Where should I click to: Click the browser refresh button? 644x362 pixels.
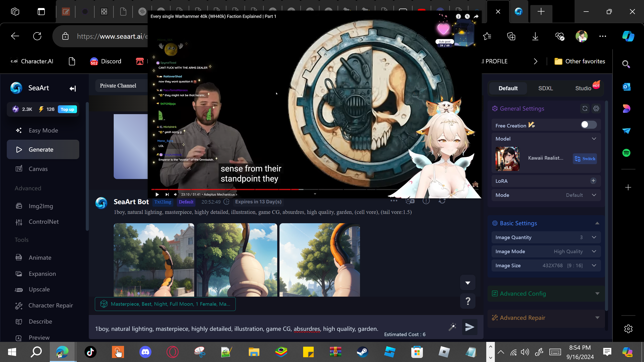37,36
